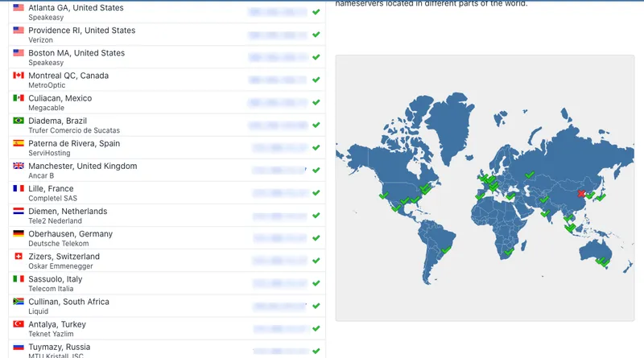Click the blurred IP result for Boston MA

click(278, 57)
